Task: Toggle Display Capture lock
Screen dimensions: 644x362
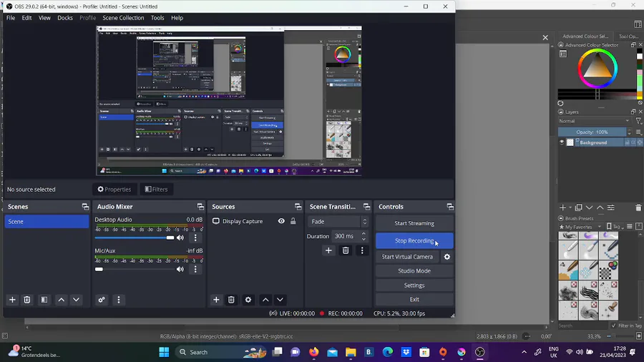Action: (293, 221)
